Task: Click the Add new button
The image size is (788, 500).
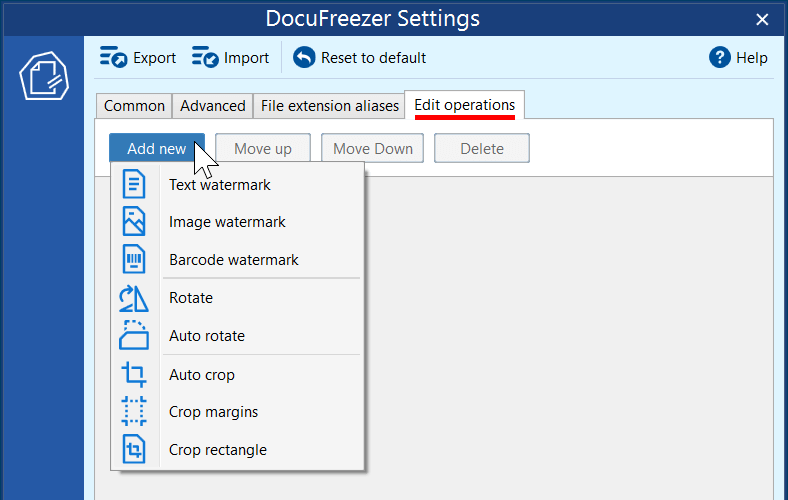Action: pyautogui.click(x=157, y=148)
